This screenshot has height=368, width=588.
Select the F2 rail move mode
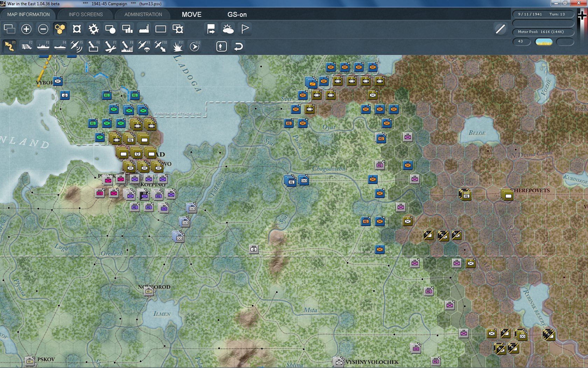coord(26,46)
